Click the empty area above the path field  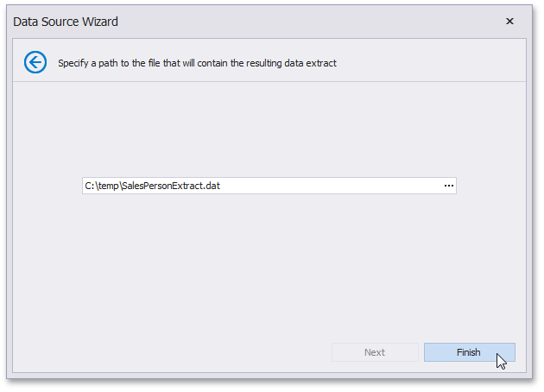click(268, 130)
